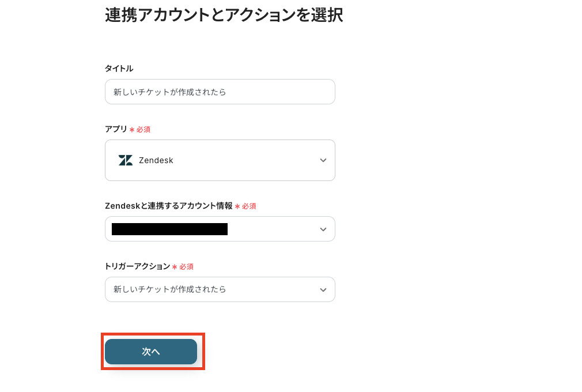This screenshot has width=582, height=392.
Task: Click the アプリ field label
Action: (x=115, y=129)
